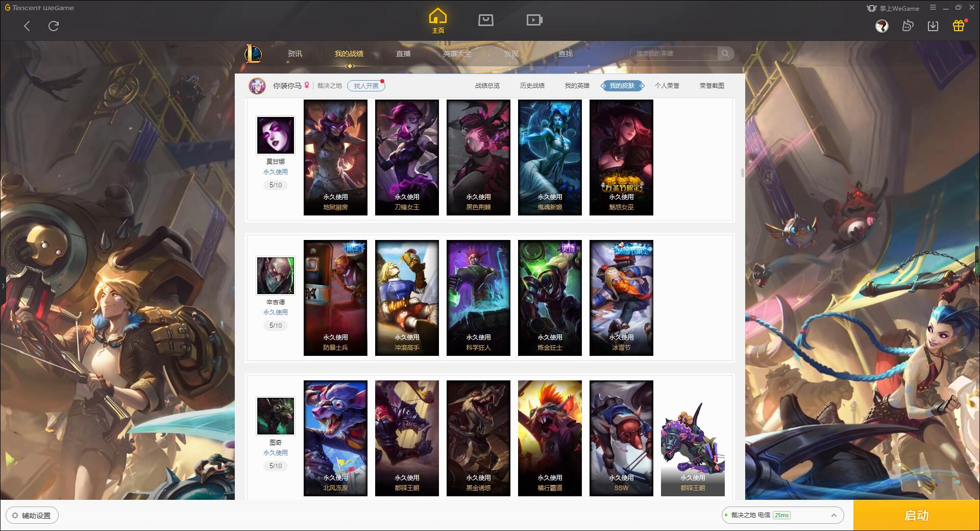Switch to 个人荣誉 sub-tab

(x=667, y=86)
